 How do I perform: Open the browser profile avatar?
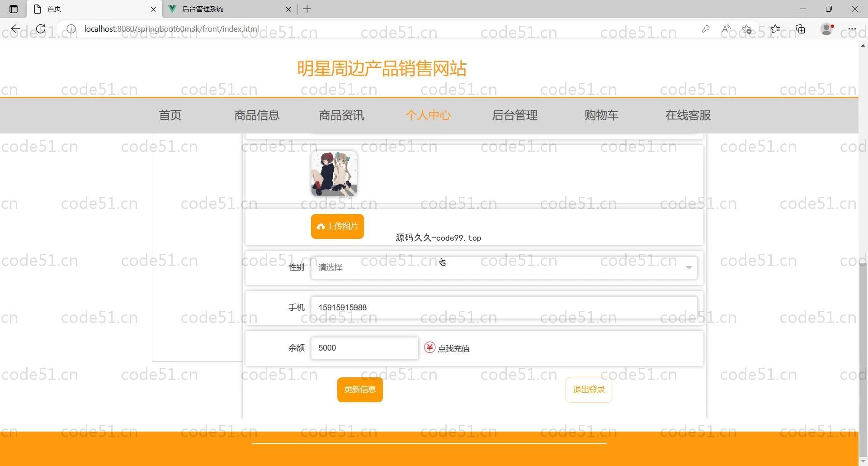tap(827, 29)
